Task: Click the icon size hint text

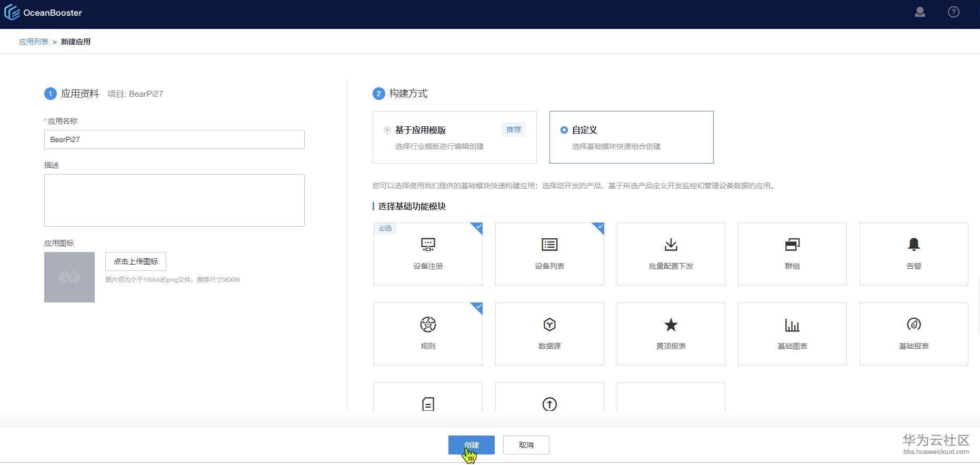Action: pyautogui.click(x=173, y=280)
